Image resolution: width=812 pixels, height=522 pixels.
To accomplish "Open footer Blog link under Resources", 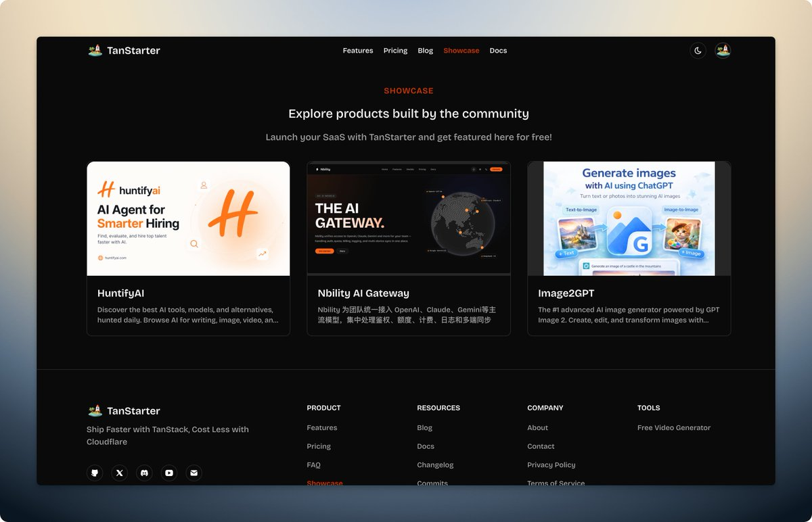I will 425,428.
